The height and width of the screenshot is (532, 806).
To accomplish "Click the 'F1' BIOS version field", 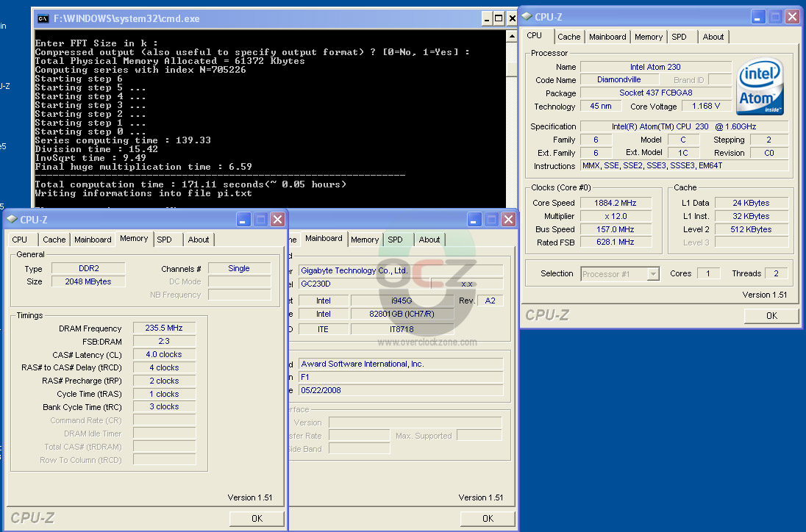I will click(401, 377).
